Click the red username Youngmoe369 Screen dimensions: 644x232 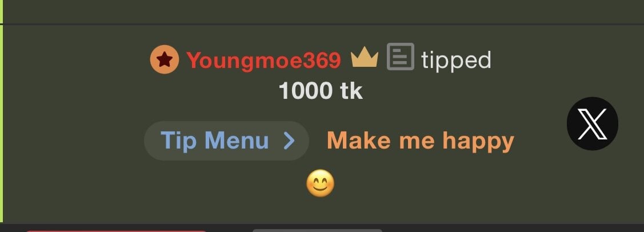[263, 61]
